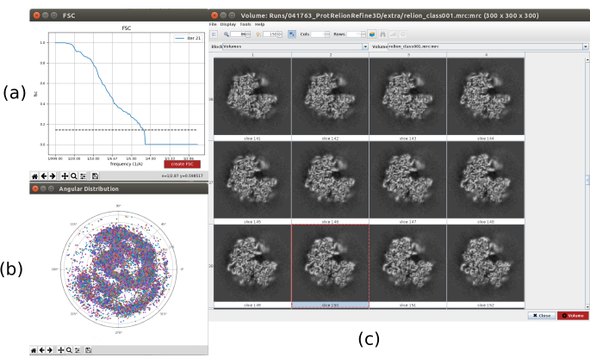
Task: Click the Close button in Volume window
Action: [542, 316]
